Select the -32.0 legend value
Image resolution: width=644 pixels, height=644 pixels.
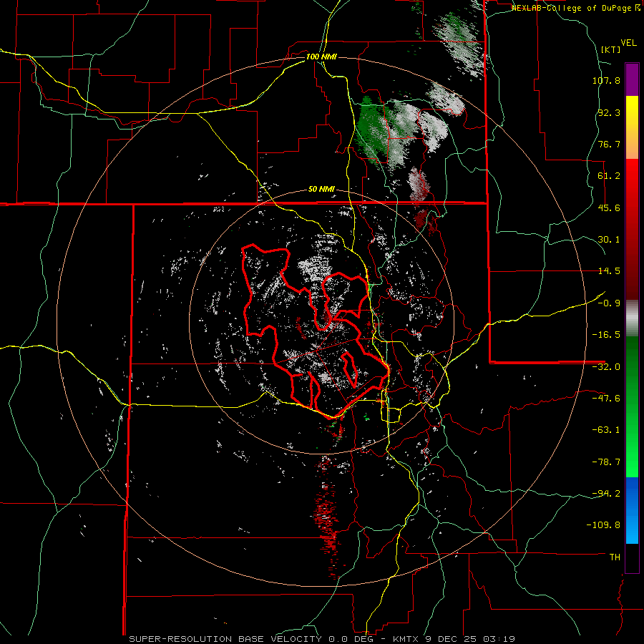point(606,367)
